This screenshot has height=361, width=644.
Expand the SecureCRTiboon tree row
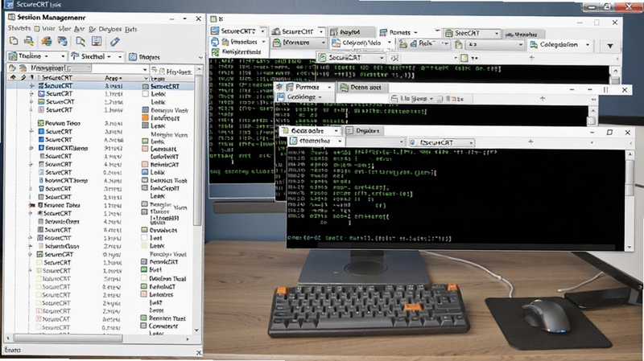click(x=31, y=148)
